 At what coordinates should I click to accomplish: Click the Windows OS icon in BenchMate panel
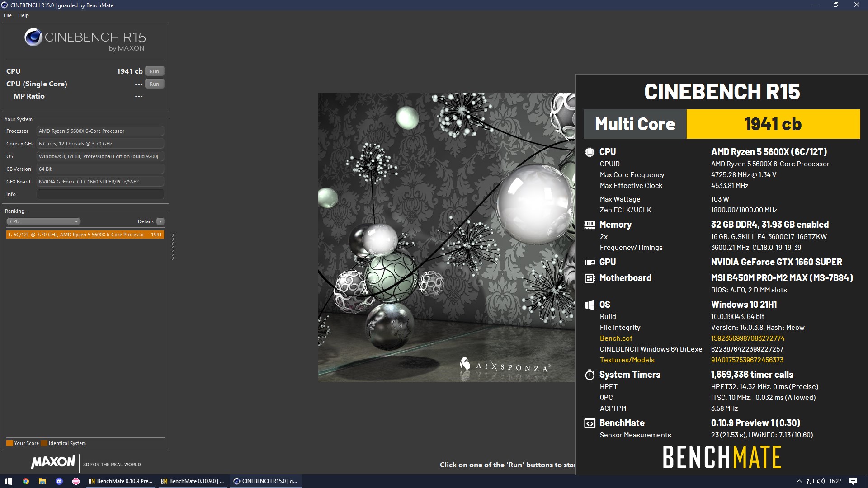coord(590,305)
